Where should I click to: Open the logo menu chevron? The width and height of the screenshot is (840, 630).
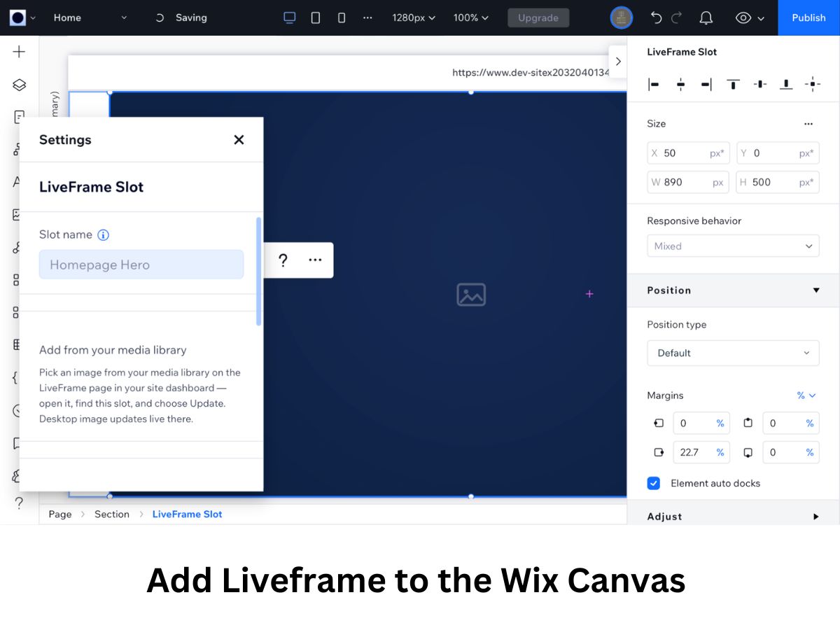33,17
